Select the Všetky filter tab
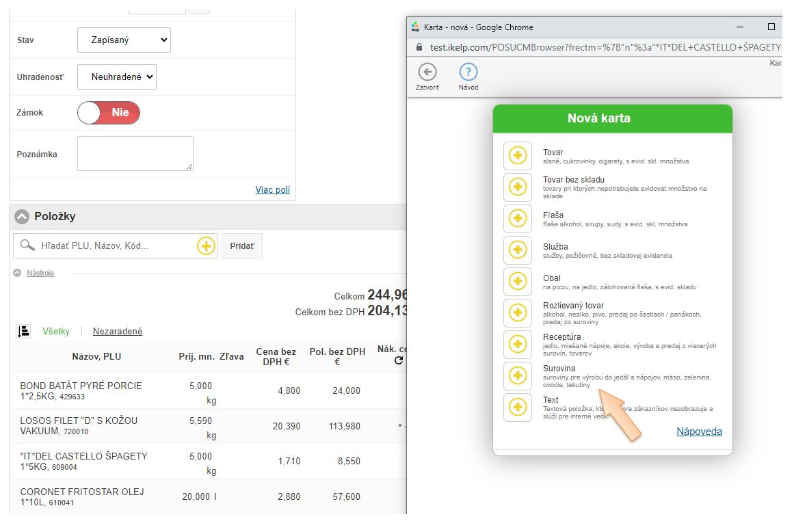The width and height of the screenshot is (807, 532). (x=56, y=332)
